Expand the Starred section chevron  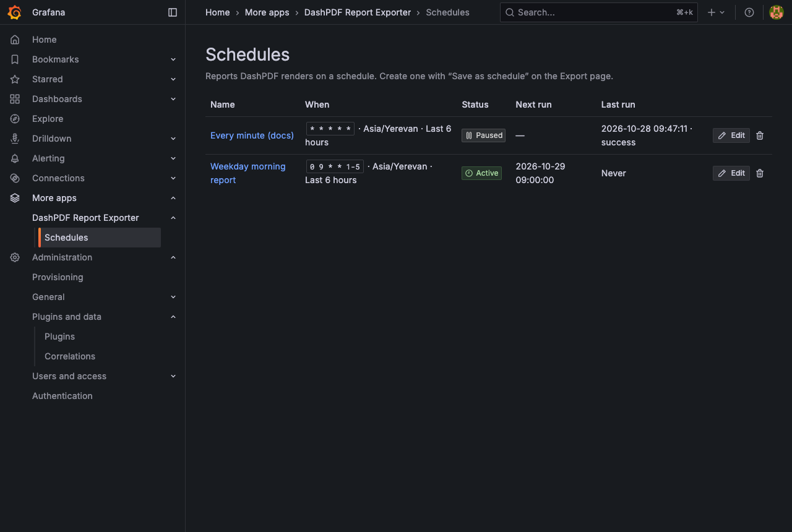click(173, 79)
